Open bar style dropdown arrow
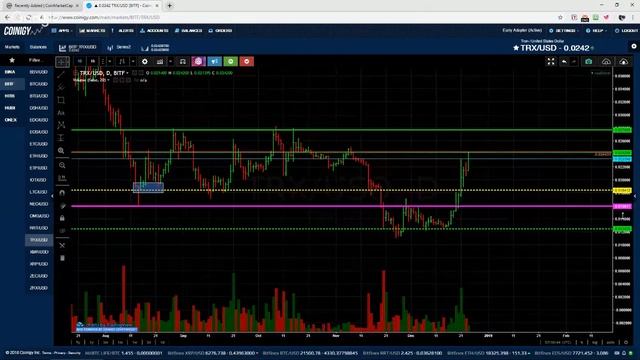640x360 pixels. [133, 62]
